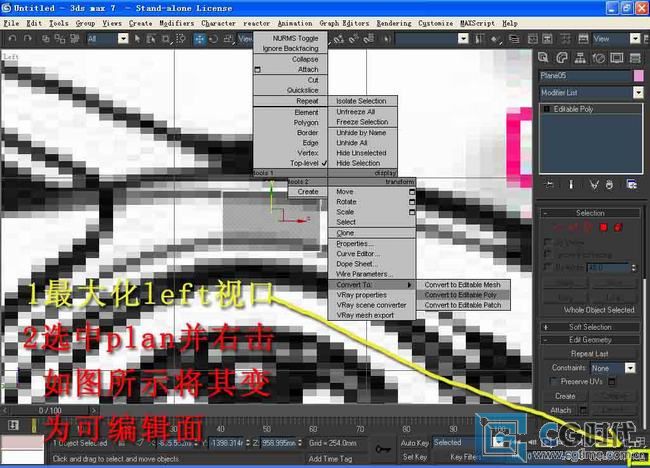
Task: Expand the Soft Selection rollout
Action: [590, 327]
